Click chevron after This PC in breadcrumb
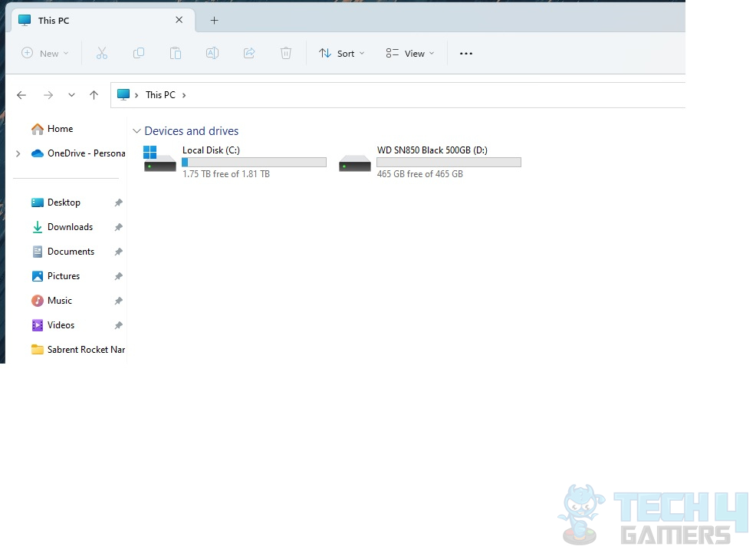The image size is (756, 553). (x=184, y=95)
